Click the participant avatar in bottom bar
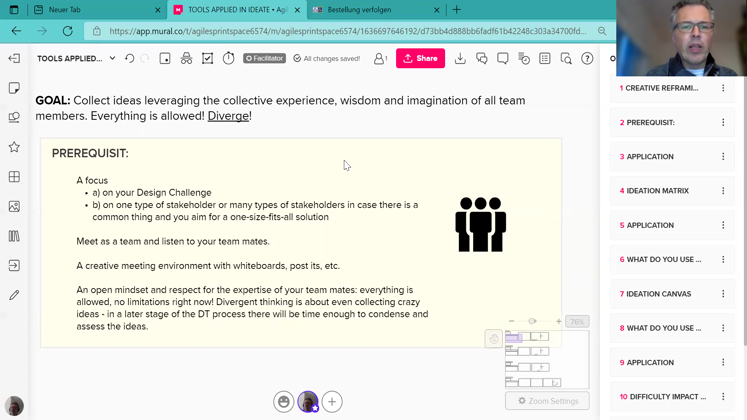 pos(308,402)
